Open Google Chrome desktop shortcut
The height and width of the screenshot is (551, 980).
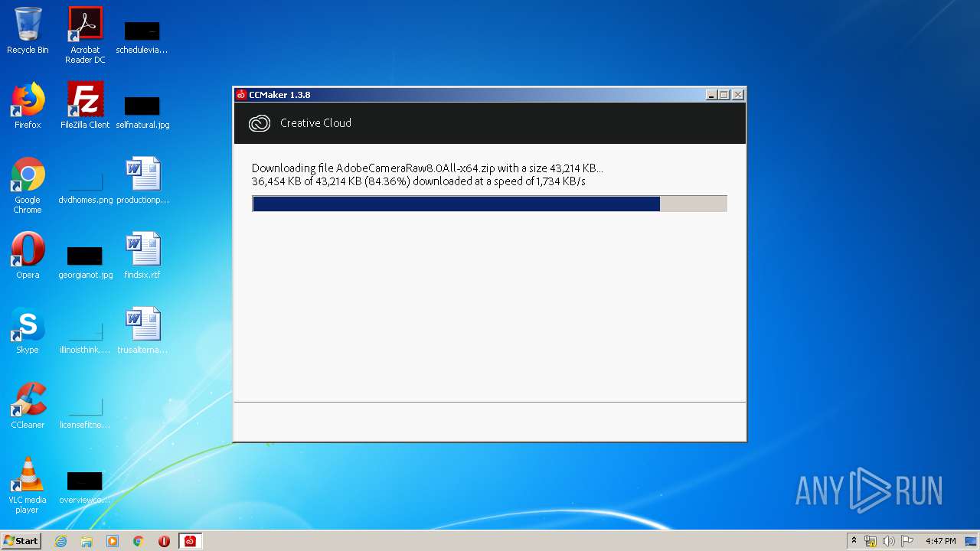click(28, 185)
